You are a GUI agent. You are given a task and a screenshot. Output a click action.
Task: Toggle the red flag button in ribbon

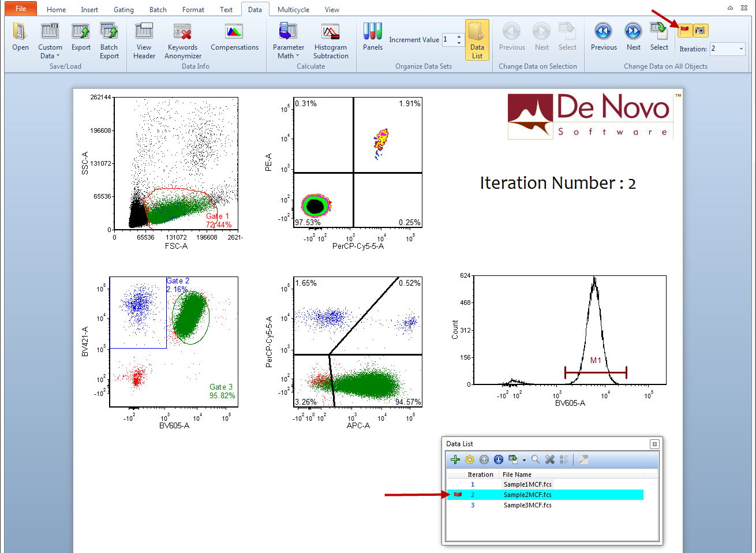tap(684, 30)
